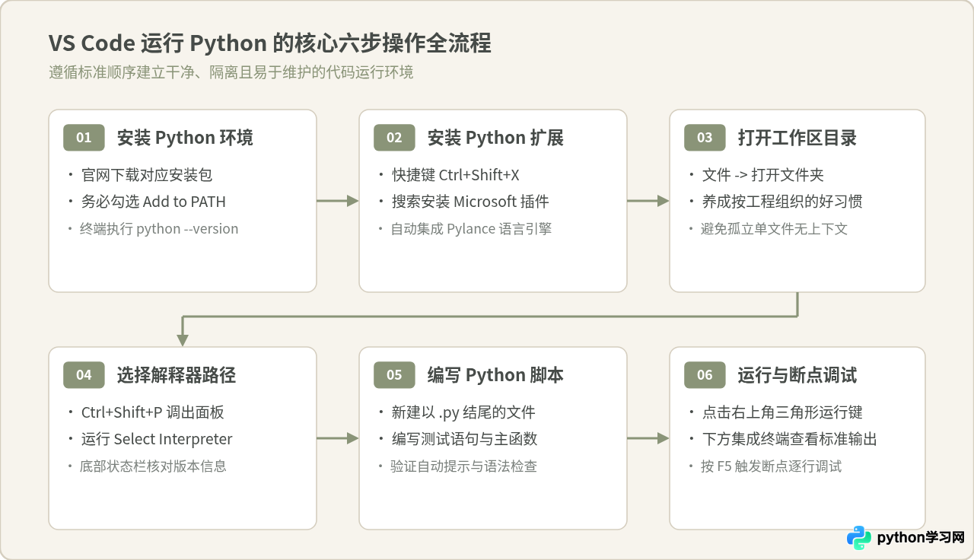Select the "01" step badge
Screen dimensions: 974x560
(84, 138)
